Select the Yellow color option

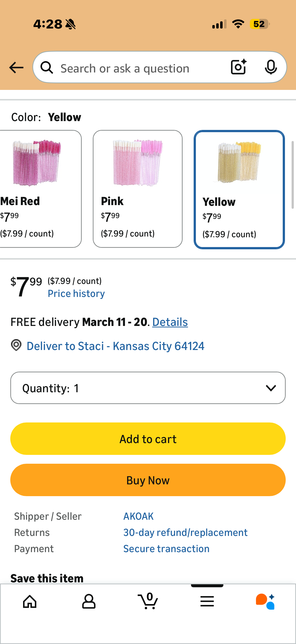pos(239,189)
